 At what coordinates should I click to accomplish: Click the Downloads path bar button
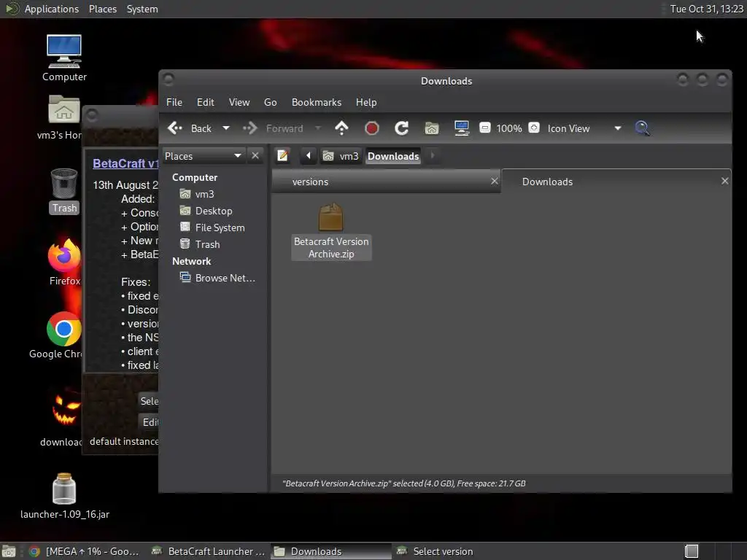(393, 156)
